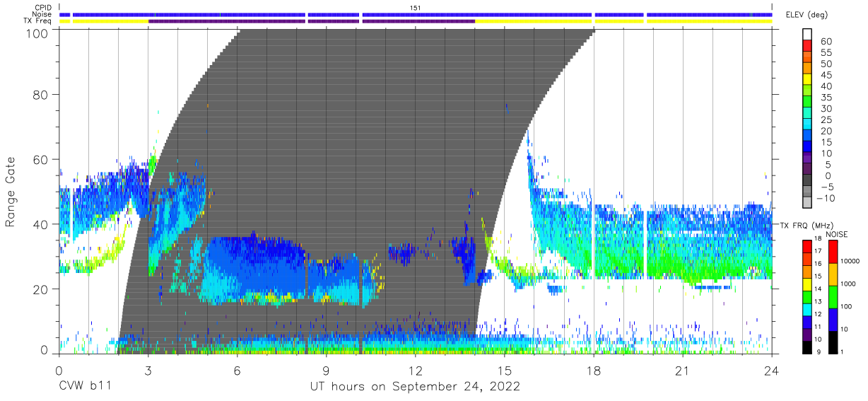Click the "16" tick on TX FRQ color bar

point(819,264)
